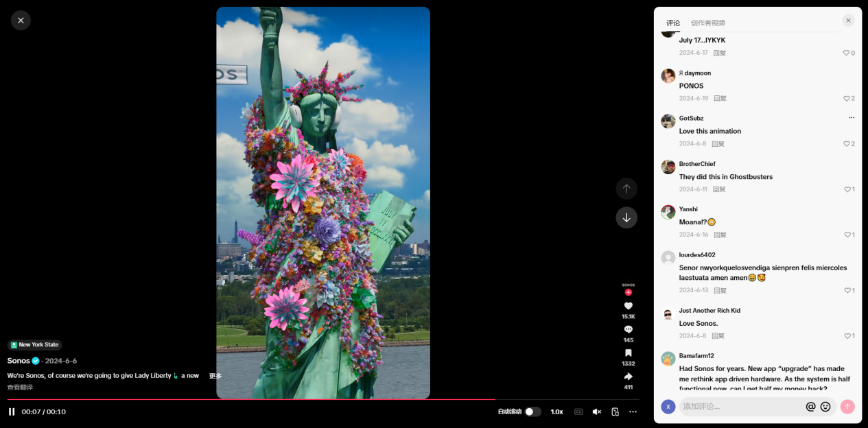Image resolution: width=868 pixels, height=428 pixels.
Task: Bookmark the video using the save icon
Action: (628, 353)
